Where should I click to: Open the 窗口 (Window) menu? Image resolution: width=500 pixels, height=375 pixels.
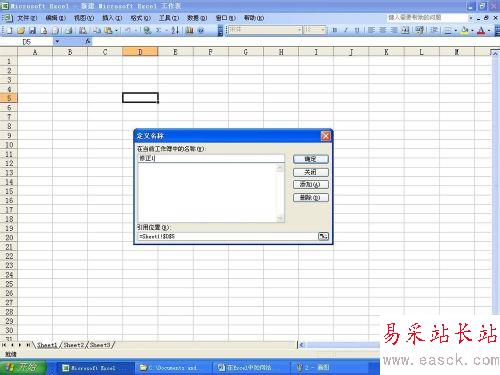(x=226, y=18)
